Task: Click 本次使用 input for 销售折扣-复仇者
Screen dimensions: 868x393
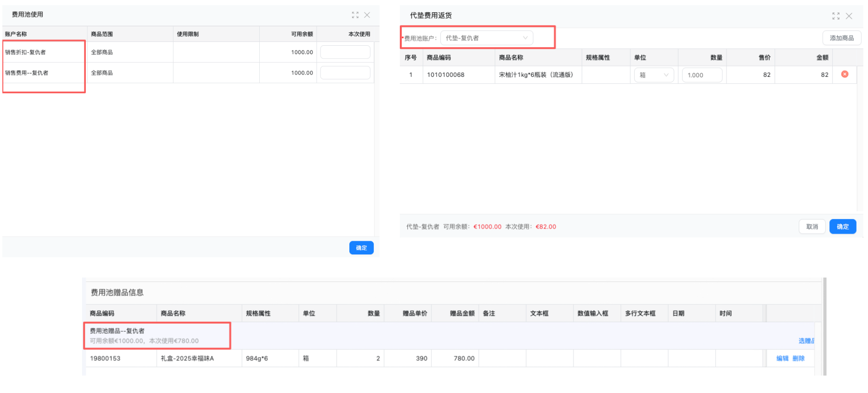Action: (345, 52)
